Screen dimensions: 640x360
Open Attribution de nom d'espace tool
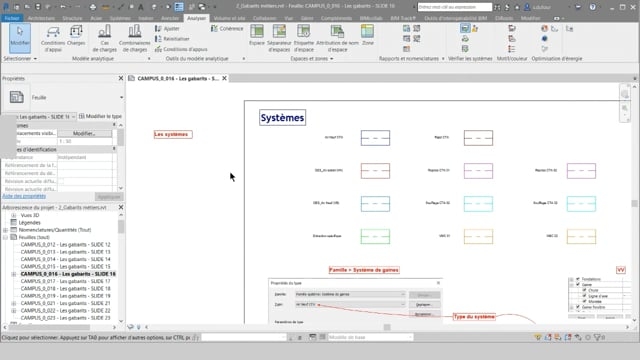tap(337, 39)
